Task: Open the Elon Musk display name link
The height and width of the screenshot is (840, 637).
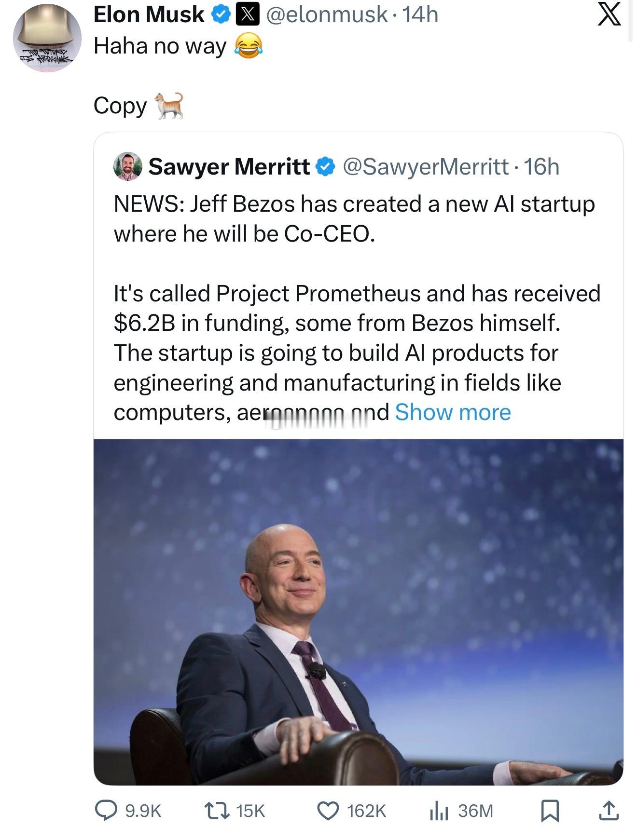Action: coord(149,15)
